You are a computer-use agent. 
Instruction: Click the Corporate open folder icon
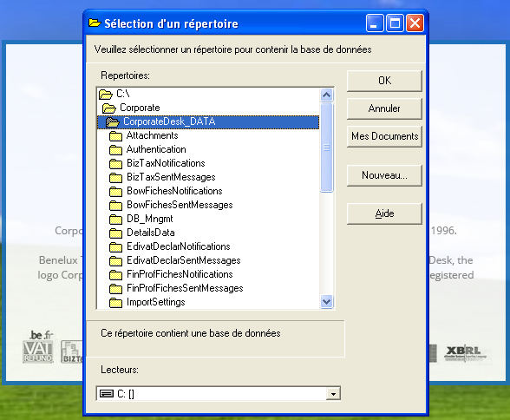tap(109, 108)
